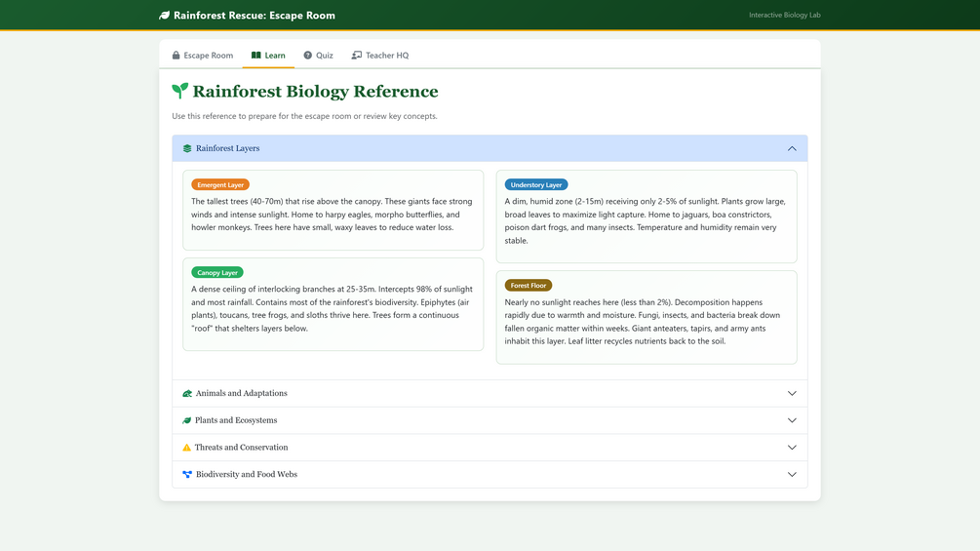Click the lock icon beside Escape Room
980x551 pixels.
click(x=176, y=55)
